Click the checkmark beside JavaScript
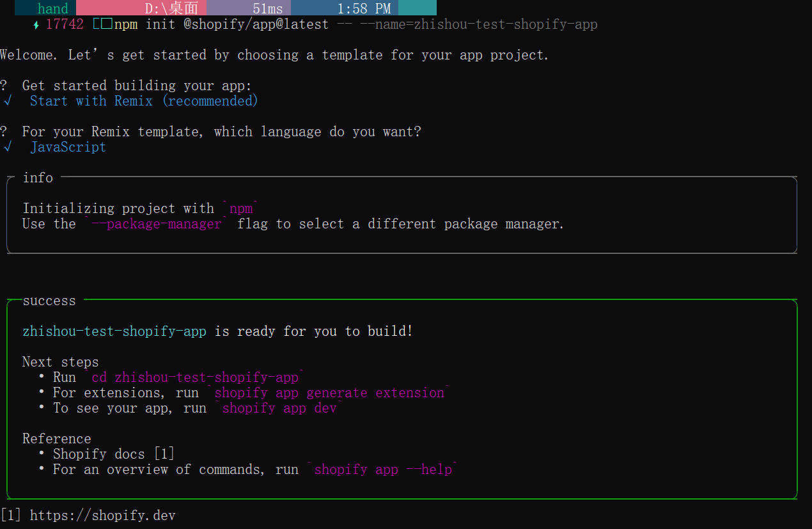The height and width of the screenshot is (529, 812). tap(8, 147)
